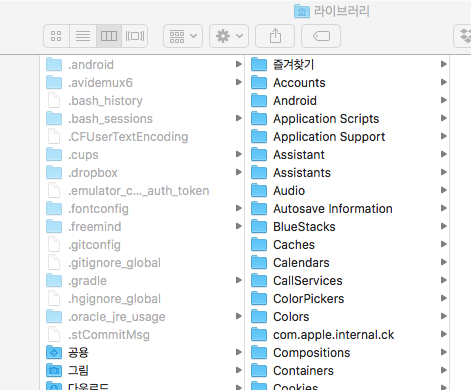The width and height of the screenshot is (471, 390).
Task: Click the Share toolbar button
Action: click(x=275, y=36)
